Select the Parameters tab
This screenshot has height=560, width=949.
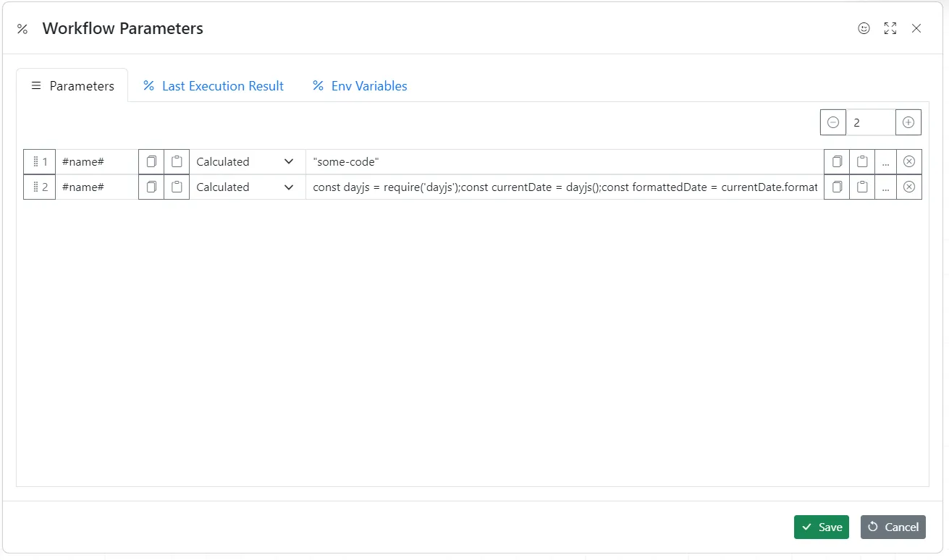pyautogui.click(x=72, y=85)
